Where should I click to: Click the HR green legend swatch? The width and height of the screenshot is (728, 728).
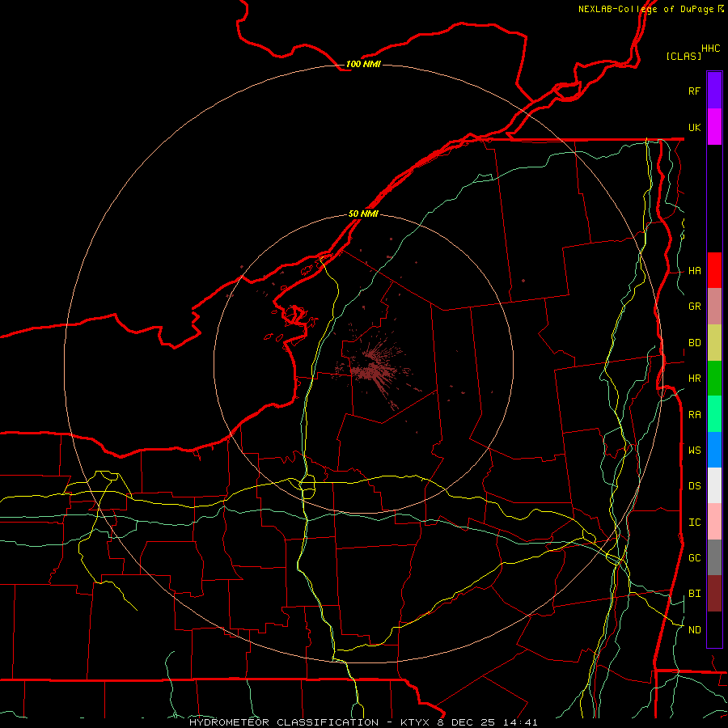point(714,378)
